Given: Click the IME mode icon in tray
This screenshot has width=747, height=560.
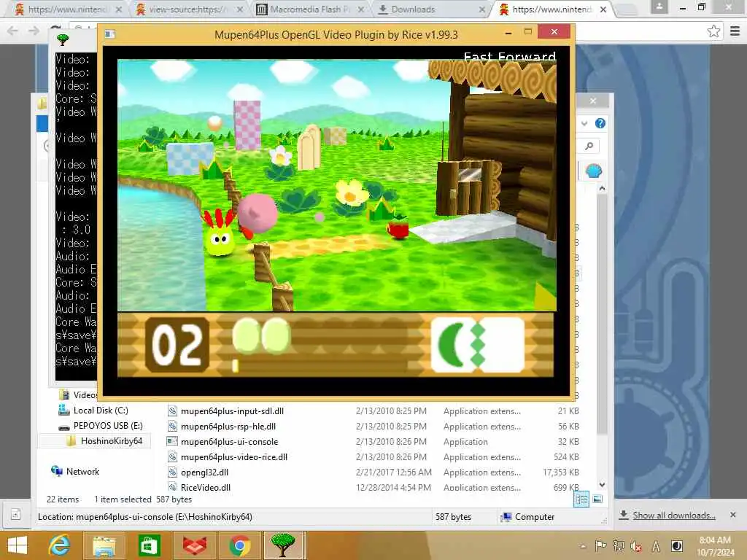Looking at the screenshot, I should tap(676, 546).
